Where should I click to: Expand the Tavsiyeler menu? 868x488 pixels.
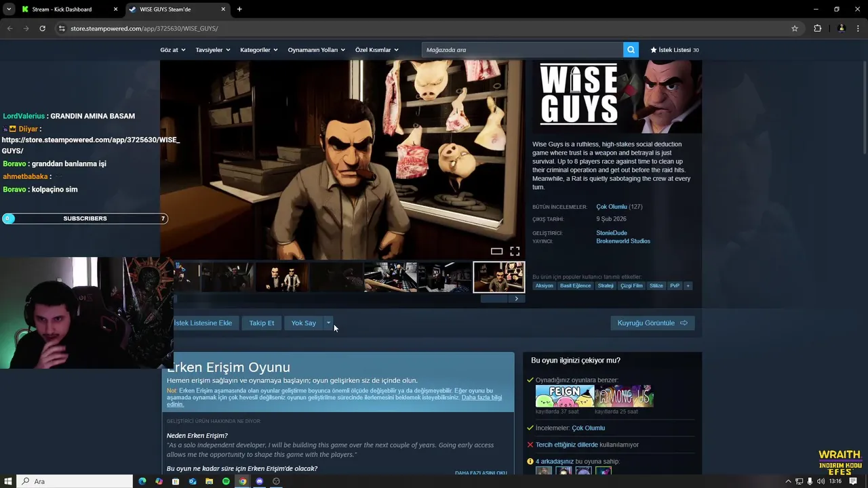pos(213,49)
